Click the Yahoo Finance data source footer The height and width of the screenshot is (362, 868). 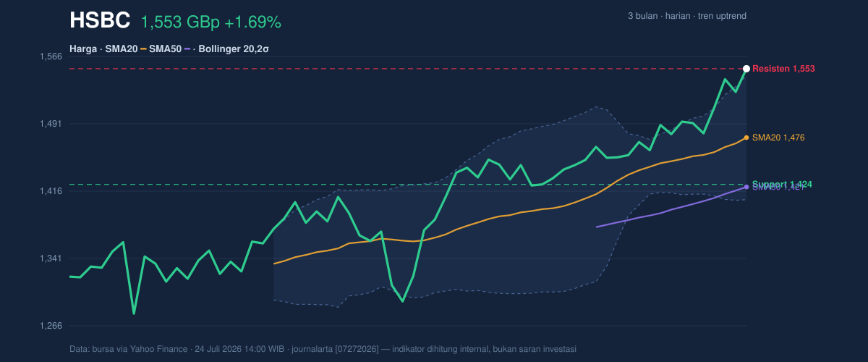(323, 349)
